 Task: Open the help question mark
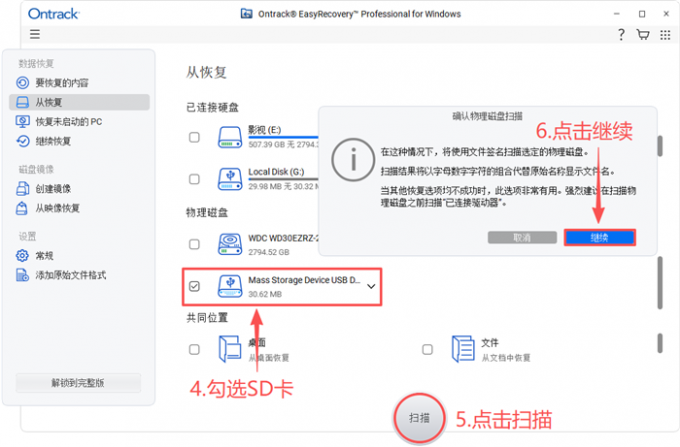tap(621, 34)
